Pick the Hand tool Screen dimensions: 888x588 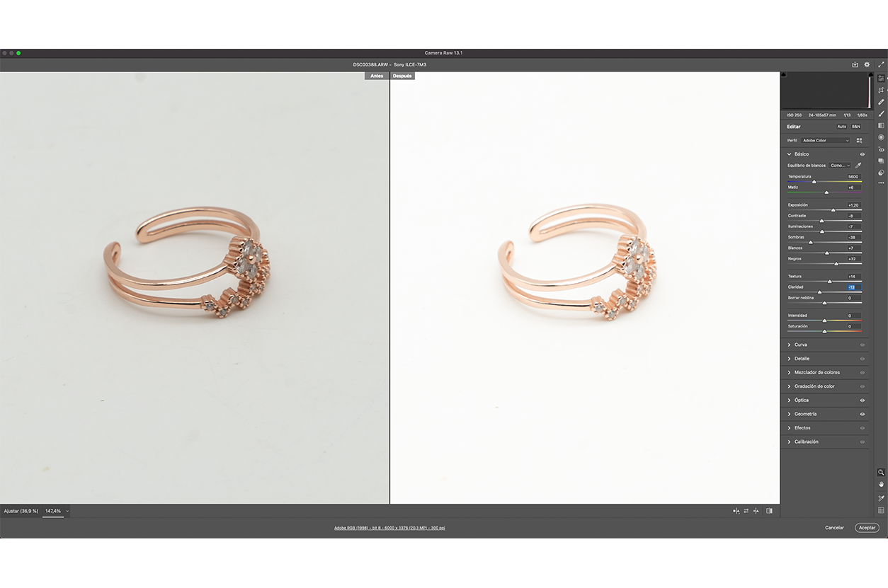[x=881, y=485]
